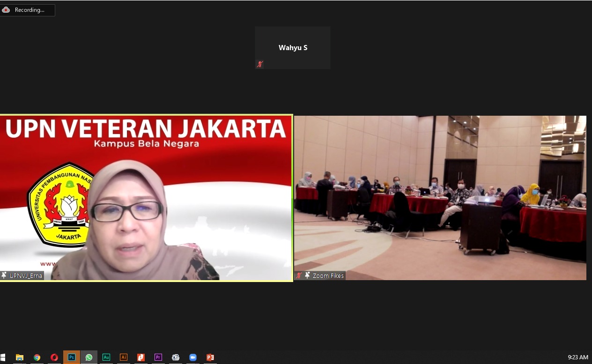The width and height of the screenshot is (592, 364).
Task: Open PowerPoint from the taskbar
Action: pyautogui.click(x=210, y=357)
